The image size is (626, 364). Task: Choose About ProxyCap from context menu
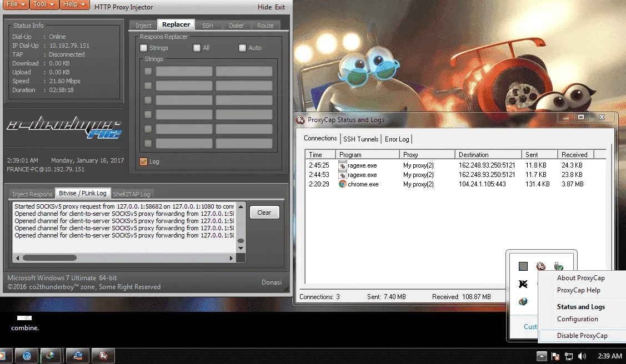pyautogui.click(x=581, y=278)
